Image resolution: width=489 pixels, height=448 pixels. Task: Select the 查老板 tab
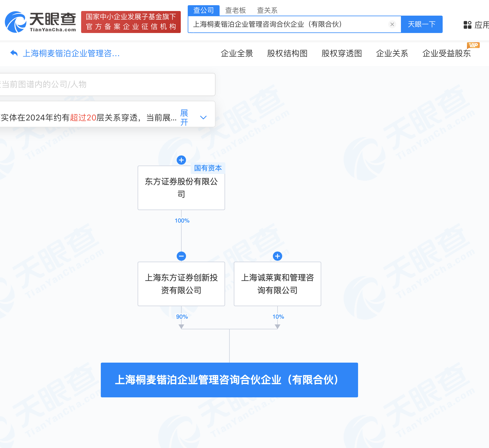click(236, 10)
